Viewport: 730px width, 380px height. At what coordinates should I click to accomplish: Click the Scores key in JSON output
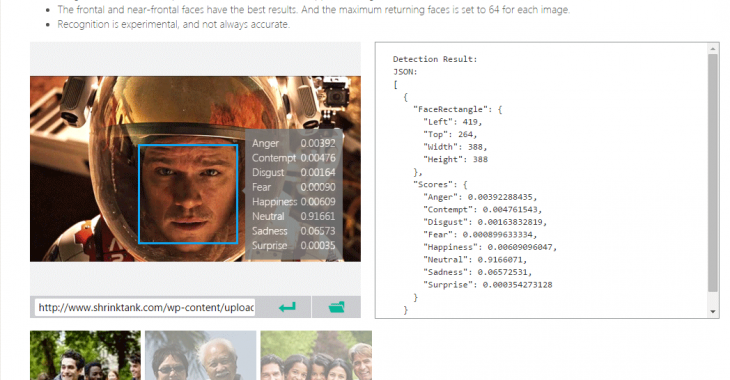435,184
